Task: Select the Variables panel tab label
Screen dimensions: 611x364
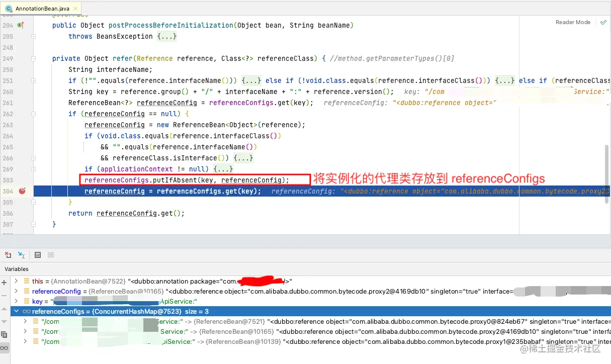Action: point(16,269)
